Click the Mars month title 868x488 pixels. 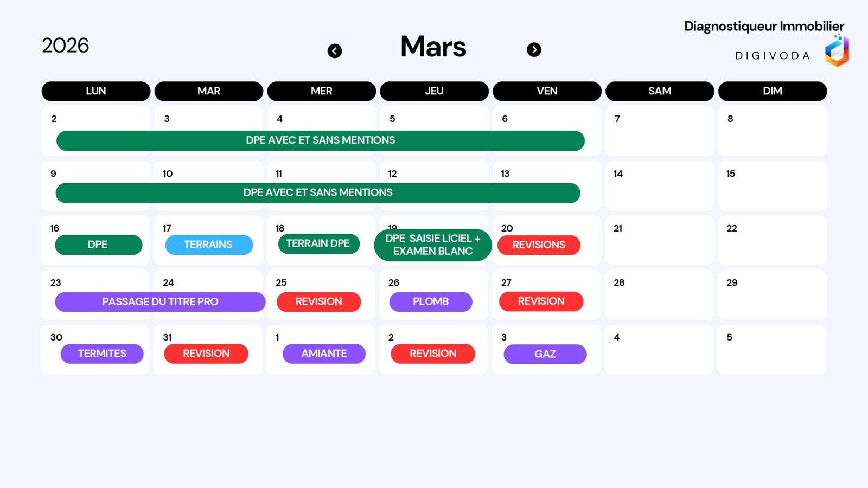pos(433,47)
